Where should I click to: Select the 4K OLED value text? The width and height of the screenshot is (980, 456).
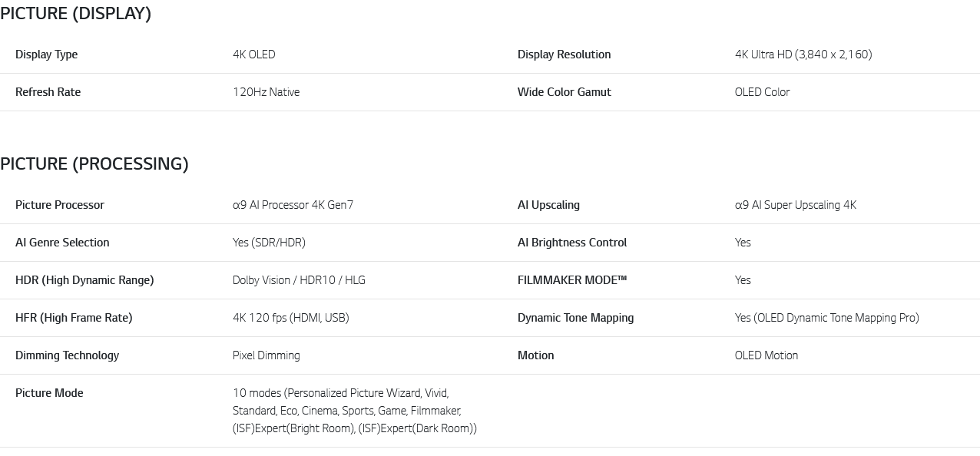(x=253, y=55)
